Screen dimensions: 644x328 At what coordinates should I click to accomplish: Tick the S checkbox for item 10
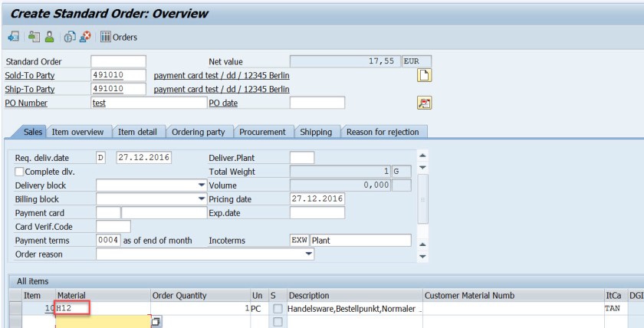coord(278,309)
